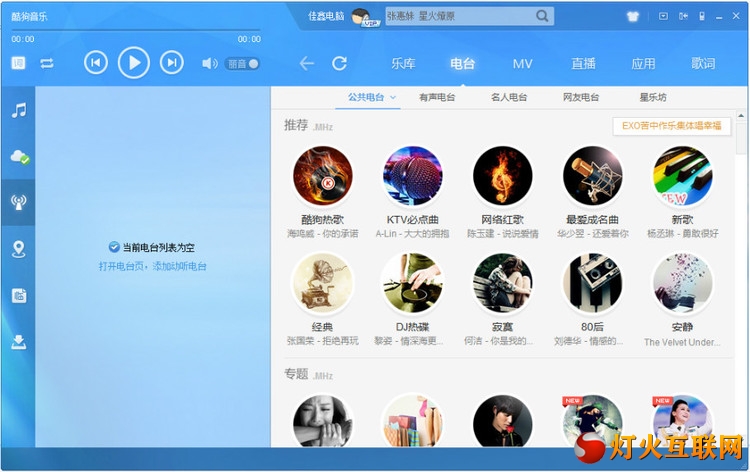Select the 星乐坊 sub-tab
The height and width of the screenshot is (472, 750).
(x=653, y=98)
